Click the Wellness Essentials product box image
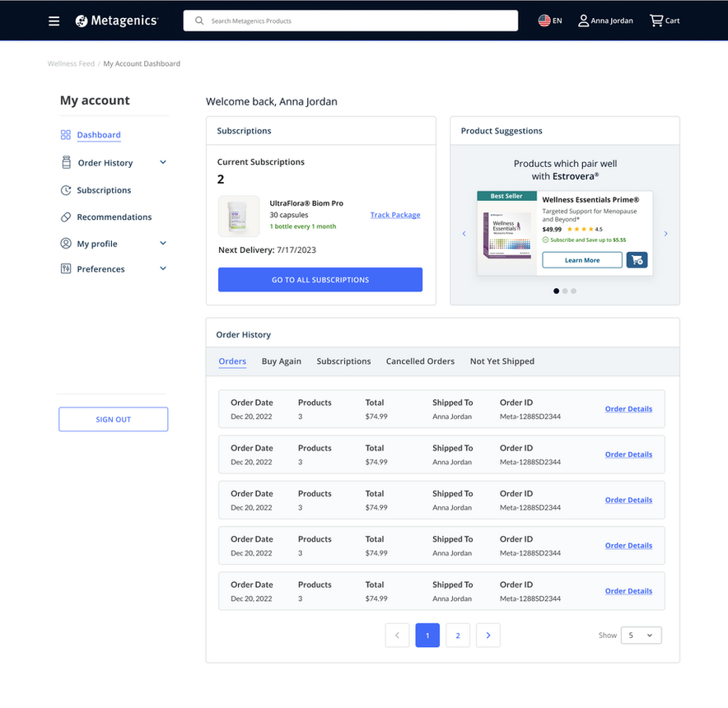This screenshot has width=728, height=708. pos(507,235)
